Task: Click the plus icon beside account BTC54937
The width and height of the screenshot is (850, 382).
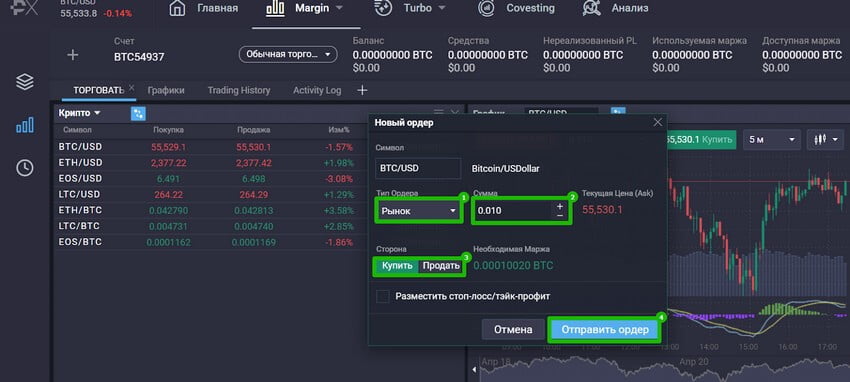Action: tap(73, 55)
